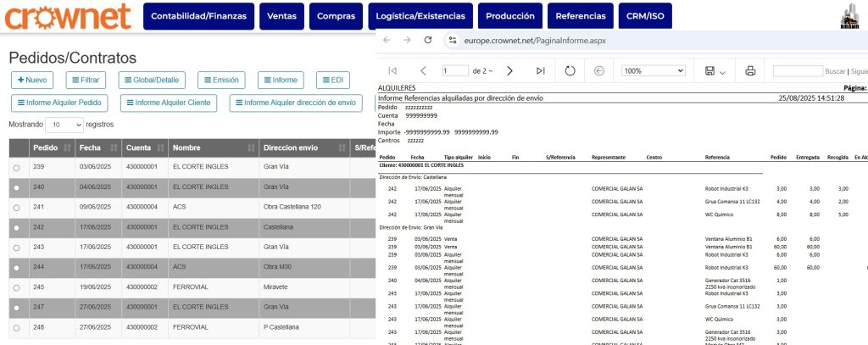Click Informe Alquiler dirección de envío button
This screenshot has height=345, width=868.
tap(296, 103)
